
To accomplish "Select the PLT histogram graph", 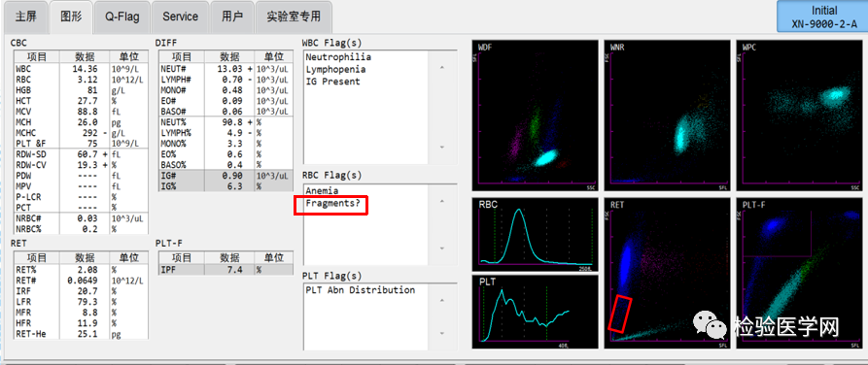I will (536, 312).
